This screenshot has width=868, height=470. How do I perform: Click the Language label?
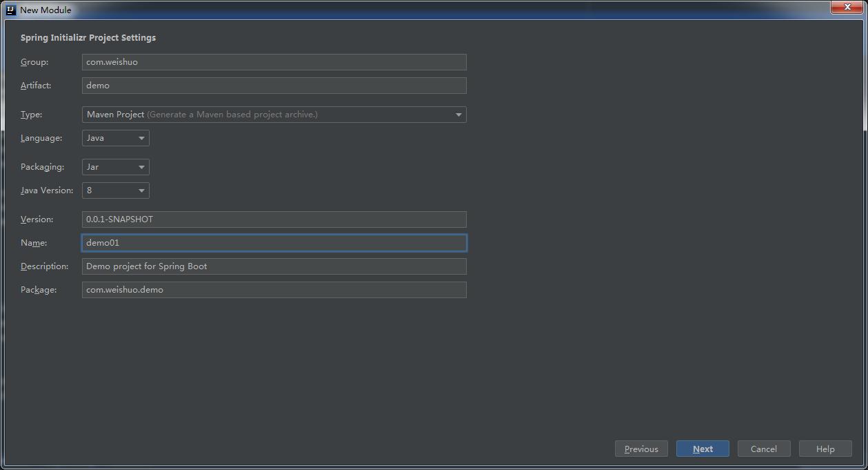41,138
